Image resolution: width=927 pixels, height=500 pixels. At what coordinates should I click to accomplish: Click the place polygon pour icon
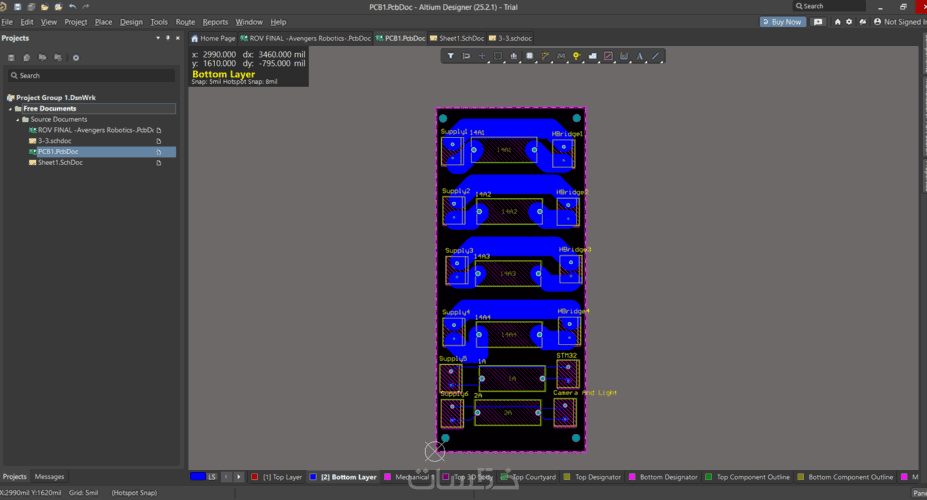click(592, 56)
